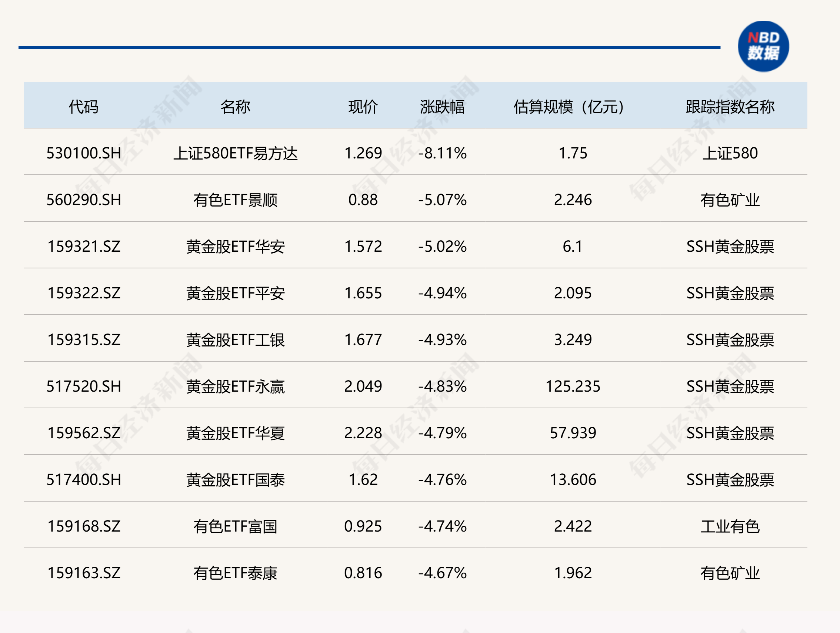The height and width of the screenshot is (633, 840).
Task: Select SSH黄金股票 in the 159321.SZ row
Action: point(730,247)
